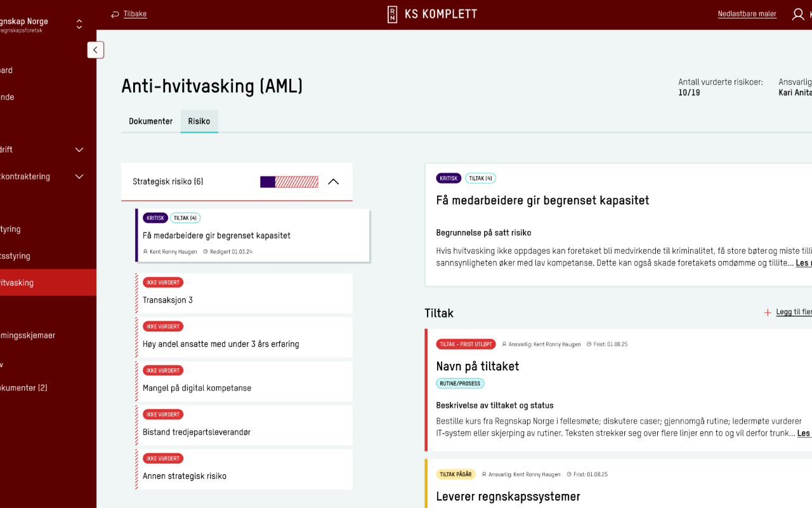Viewport: 812px width, 508px height.
Task: Expand the sidebar item ending in 'kontraktering'
Action: tap(79, 177)
